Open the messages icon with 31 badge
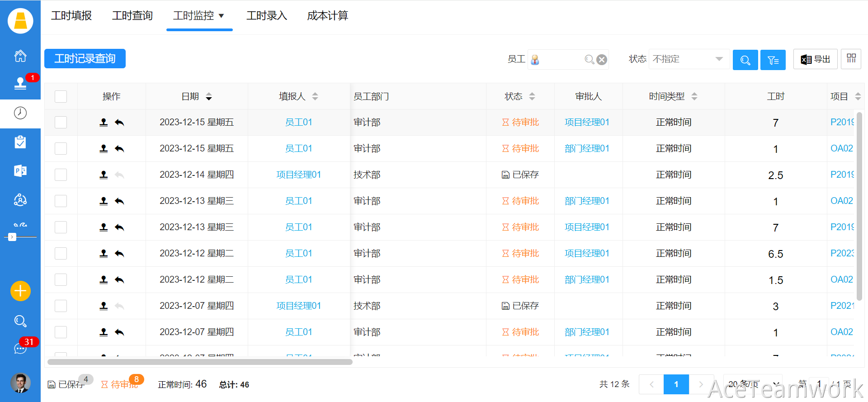Image resolution: width=868 pixels, height=402 pixels. tap(20, 348)
